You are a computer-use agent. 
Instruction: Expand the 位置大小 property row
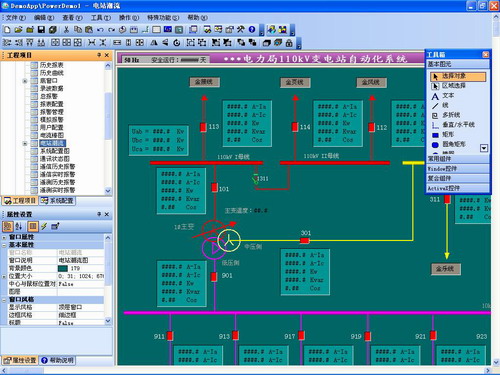click(x=4, y=276)
